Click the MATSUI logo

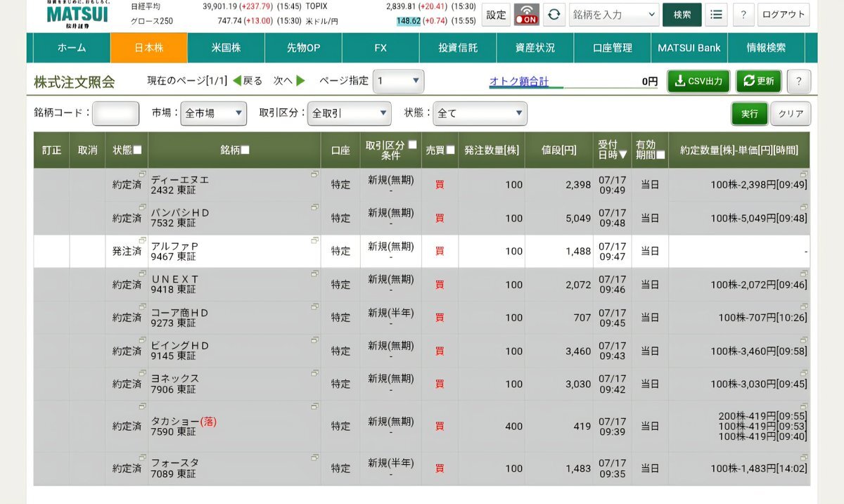pos(77,14)
